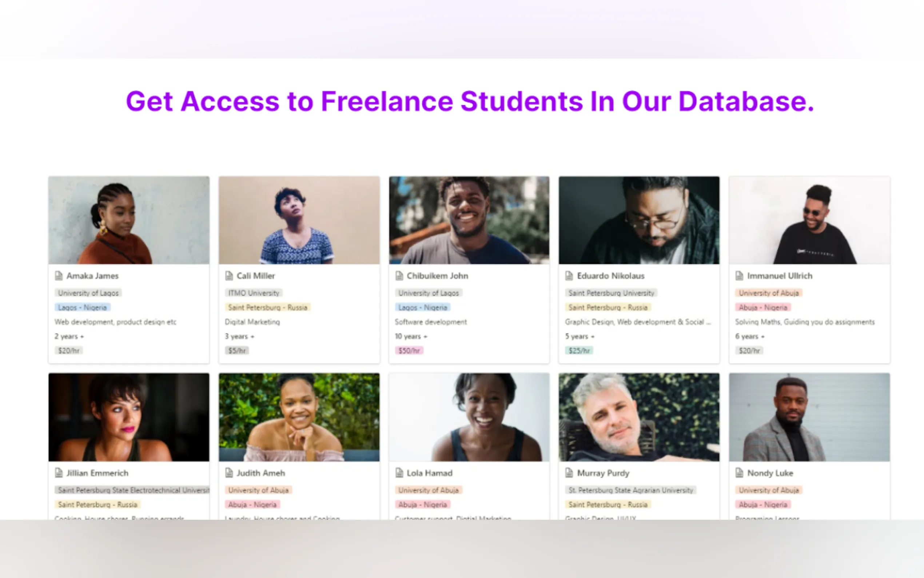The height and width of the screenshot is (578, 924).
Task: Click the Saint Petersburg University tag
Action: pos(611,293)
